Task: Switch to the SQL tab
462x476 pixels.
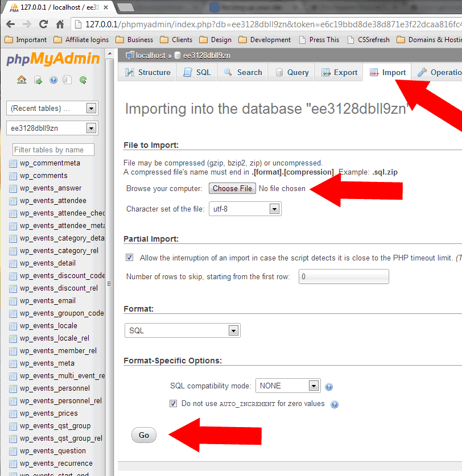Action: coord(197,72)
